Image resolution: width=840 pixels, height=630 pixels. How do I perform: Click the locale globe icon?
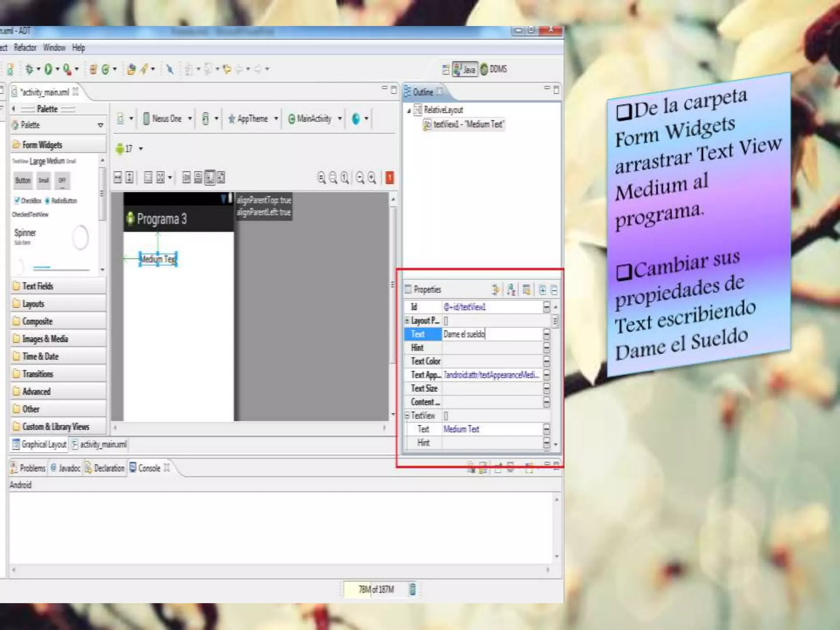[356, 119]
